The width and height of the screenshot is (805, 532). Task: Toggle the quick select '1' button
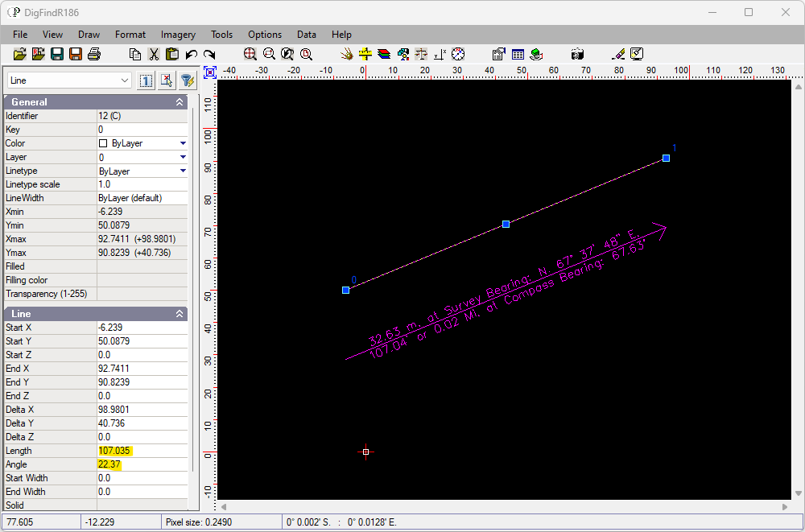click(146, 80)
